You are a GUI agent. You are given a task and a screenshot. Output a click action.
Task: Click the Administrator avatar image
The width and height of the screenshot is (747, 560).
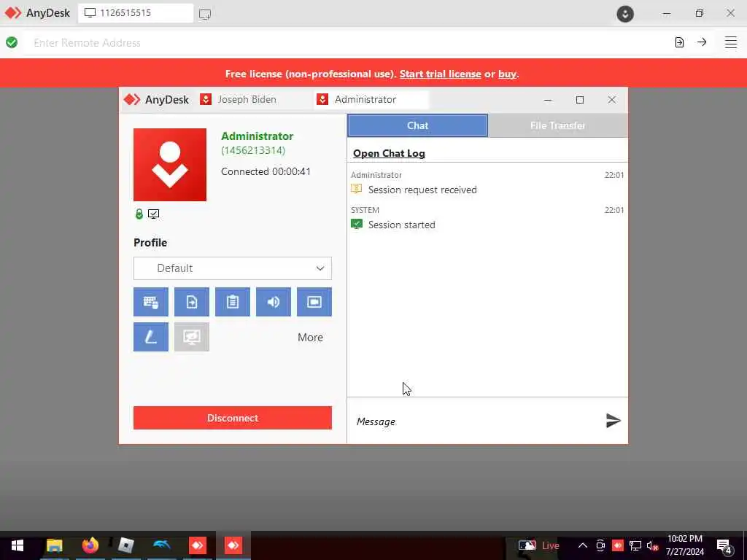[x=170, y=165]
